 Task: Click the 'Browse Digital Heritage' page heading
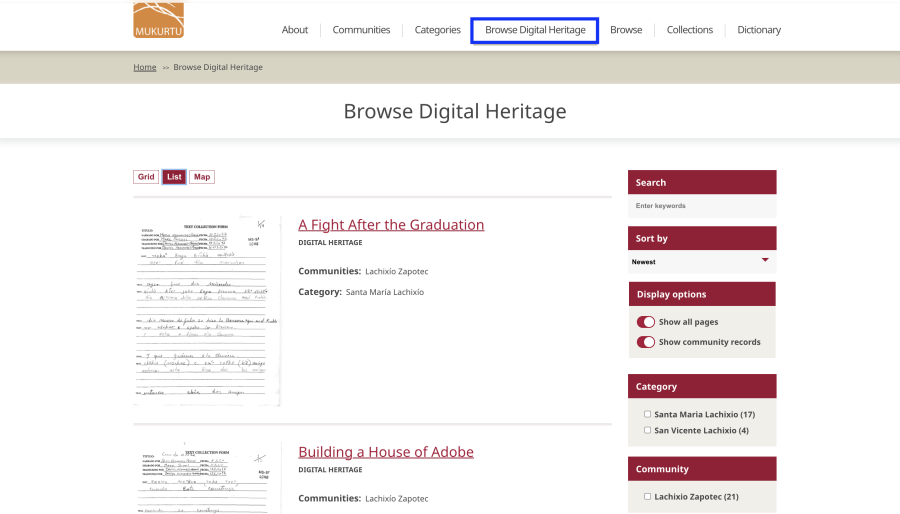455,111
